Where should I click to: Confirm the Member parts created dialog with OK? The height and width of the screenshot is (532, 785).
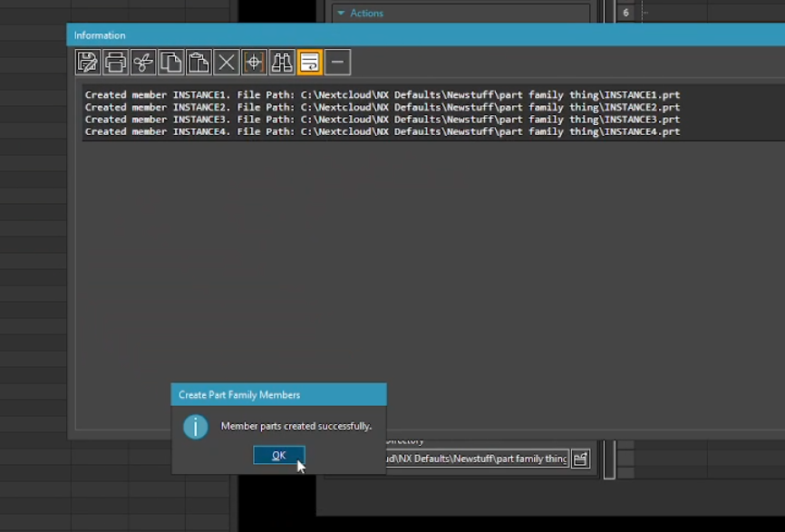[279, 455]
